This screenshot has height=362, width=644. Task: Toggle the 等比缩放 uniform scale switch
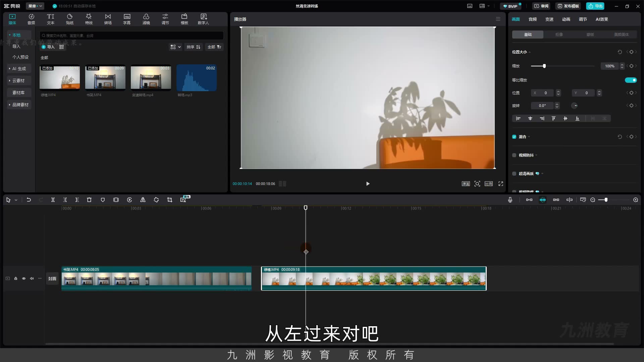(x=631, y=80)
